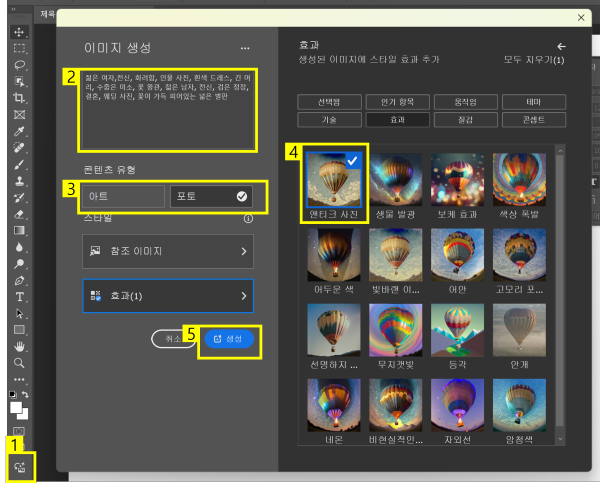Open the 인기 항목 effects tab

(x=397, y=102)
